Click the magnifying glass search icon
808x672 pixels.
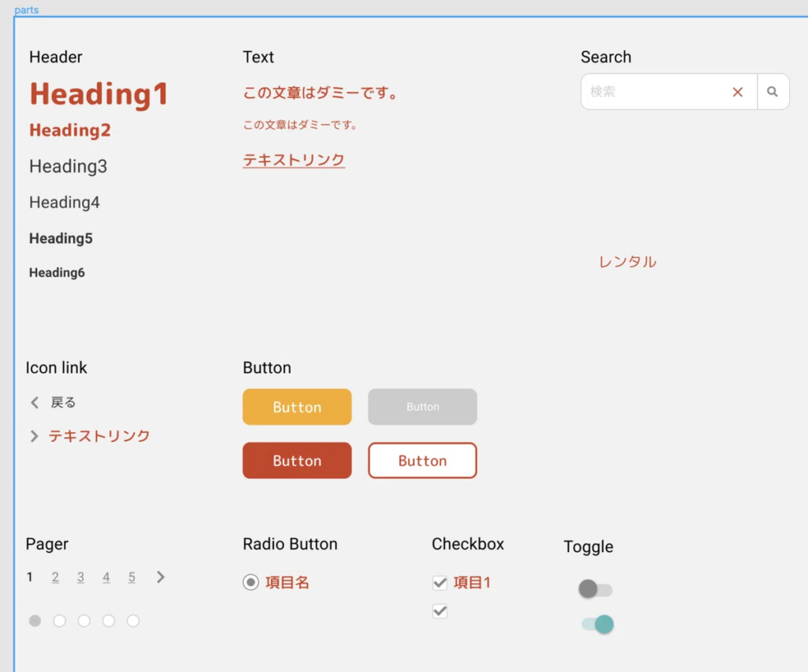click(x=772, y=92)
